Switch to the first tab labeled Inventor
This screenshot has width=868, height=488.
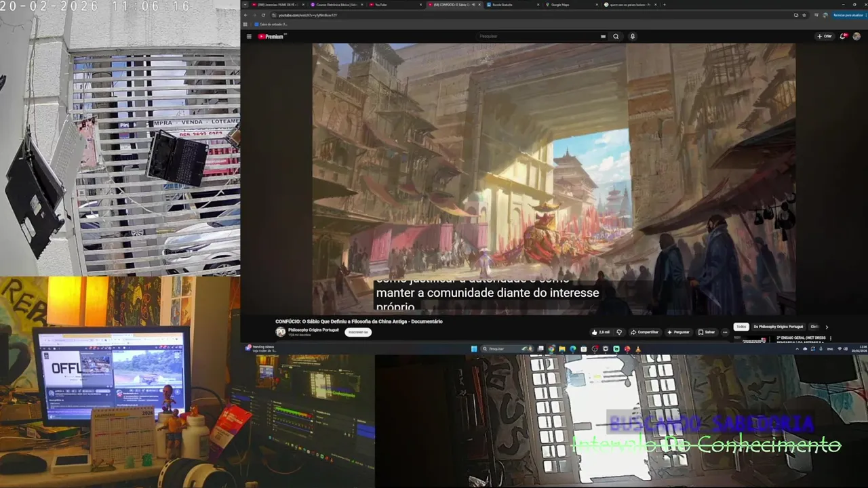(x=278, y=5)
